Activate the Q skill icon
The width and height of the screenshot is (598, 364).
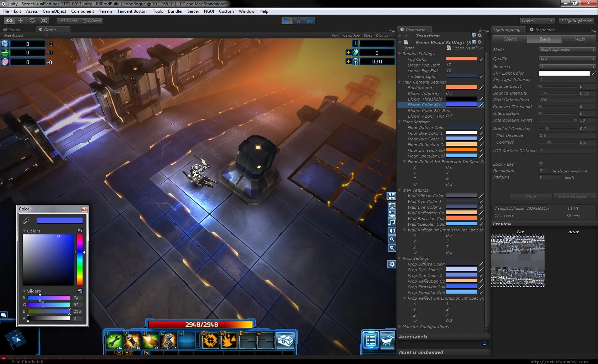click(210, 341)
